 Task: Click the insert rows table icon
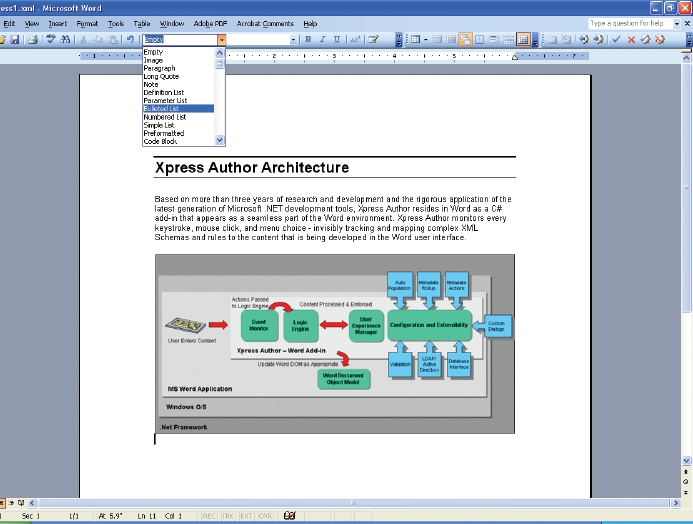(437, 40)
